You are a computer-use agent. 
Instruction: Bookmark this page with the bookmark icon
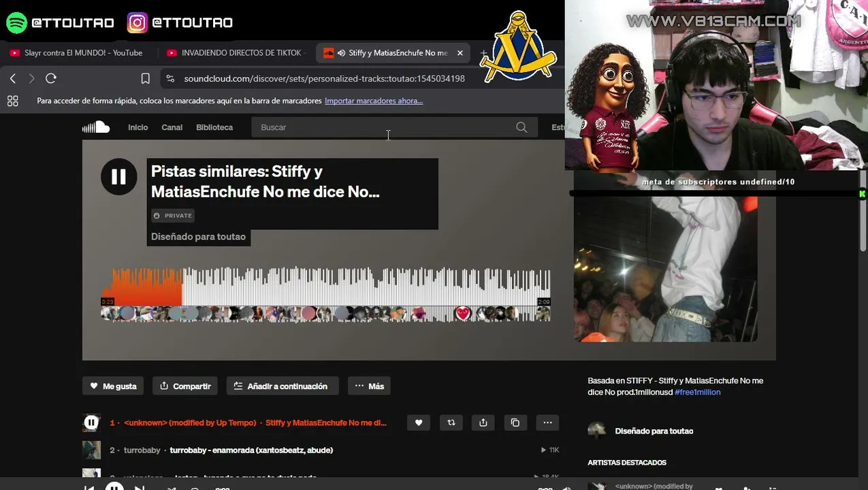tap(145, 78)
